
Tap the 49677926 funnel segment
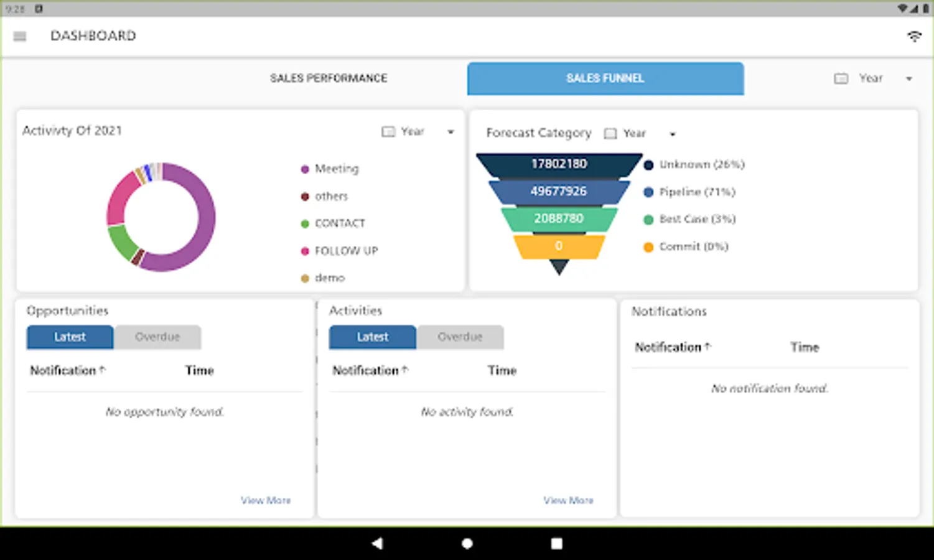pyautogui.click(x=558, y=192)
